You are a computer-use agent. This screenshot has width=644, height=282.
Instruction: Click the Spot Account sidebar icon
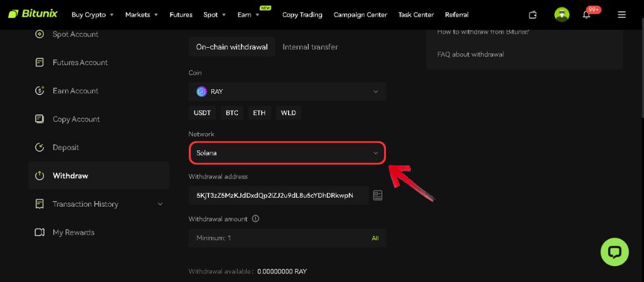click(x=39, y=34)
